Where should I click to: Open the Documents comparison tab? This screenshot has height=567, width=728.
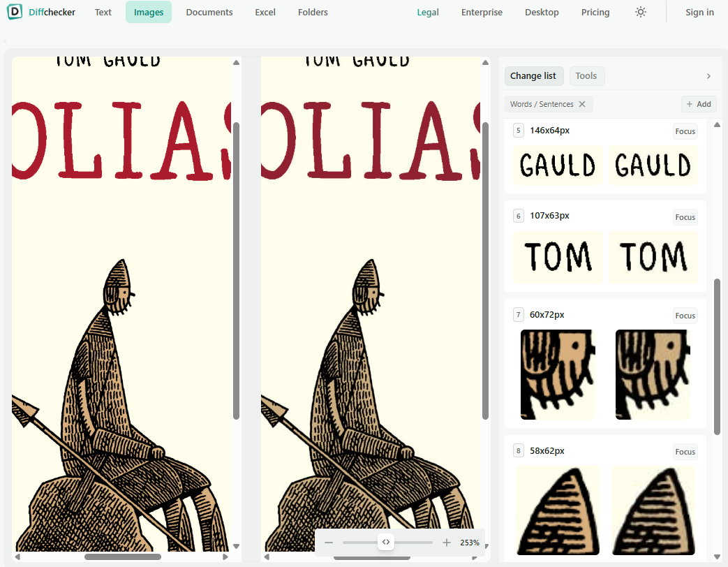coord(209,12)
